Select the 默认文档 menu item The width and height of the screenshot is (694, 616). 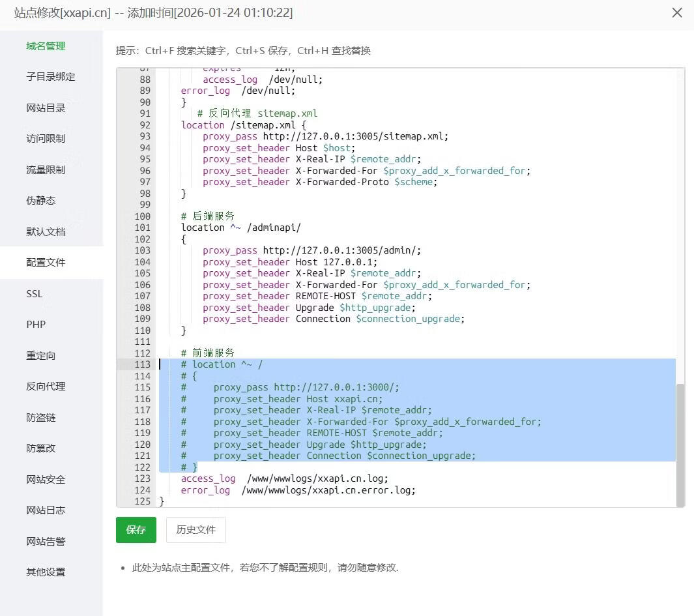pyautogui.click(x=46, y=232)
